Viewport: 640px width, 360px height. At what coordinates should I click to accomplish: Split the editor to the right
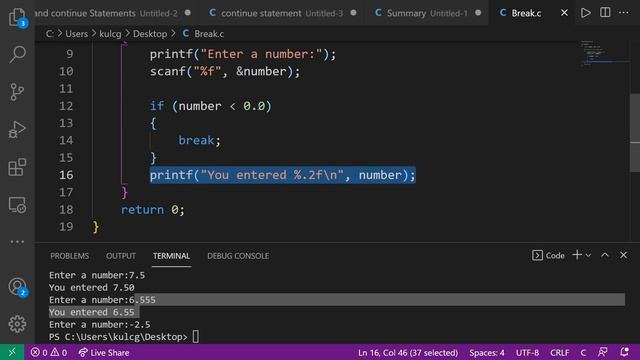coord(605,13)
